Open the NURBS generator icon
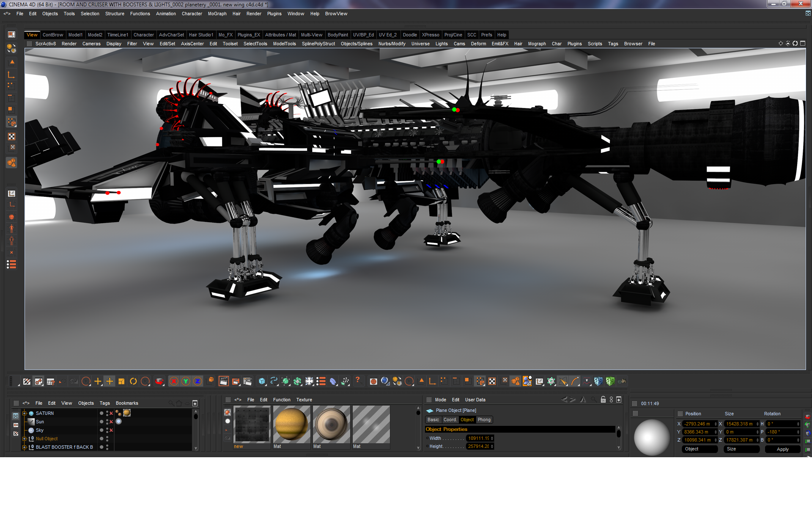 (x=285, y=381)
